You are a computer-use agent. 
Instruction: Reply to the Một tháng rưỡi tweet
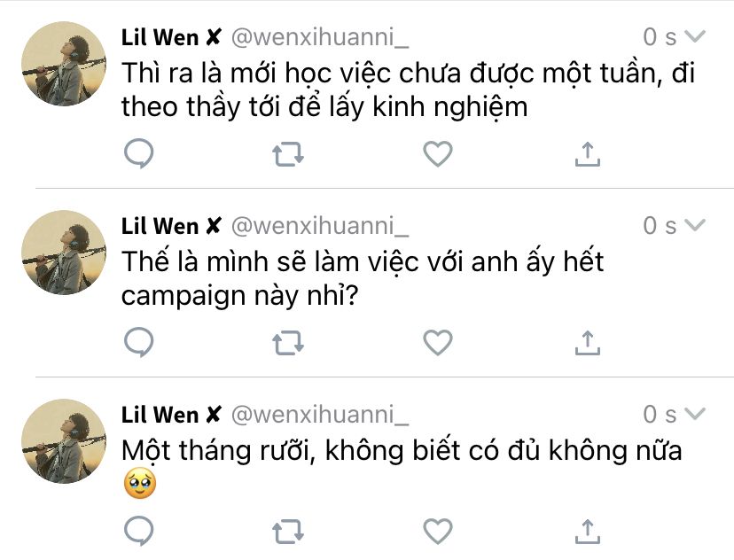(139, 531)
